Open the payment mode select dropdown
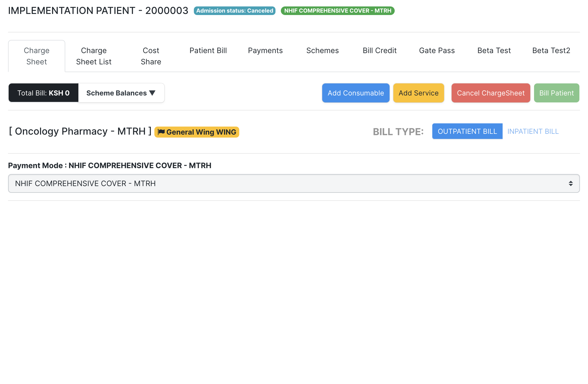Image resolution: width=588 pixels, height=384 pixels. pyautogui.click(x=294, y=183)
